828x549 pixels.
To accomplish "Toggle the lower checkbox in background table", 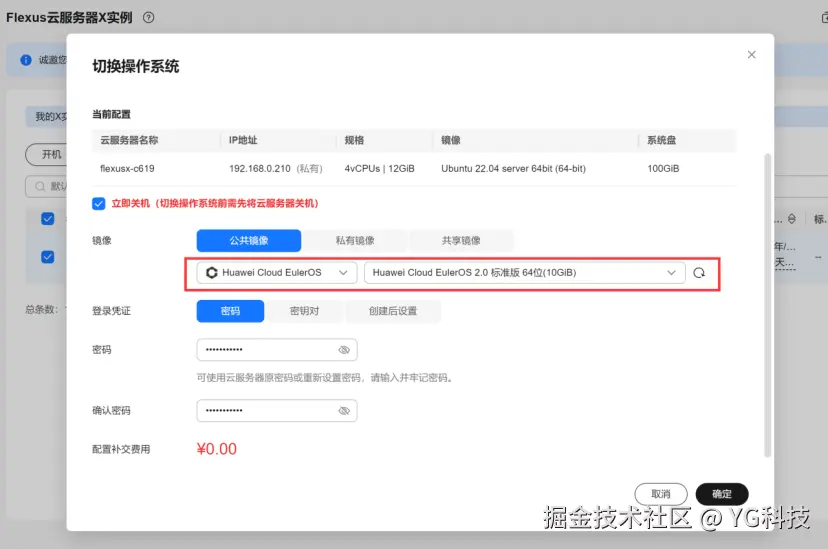I will click(x=48, y=257).
